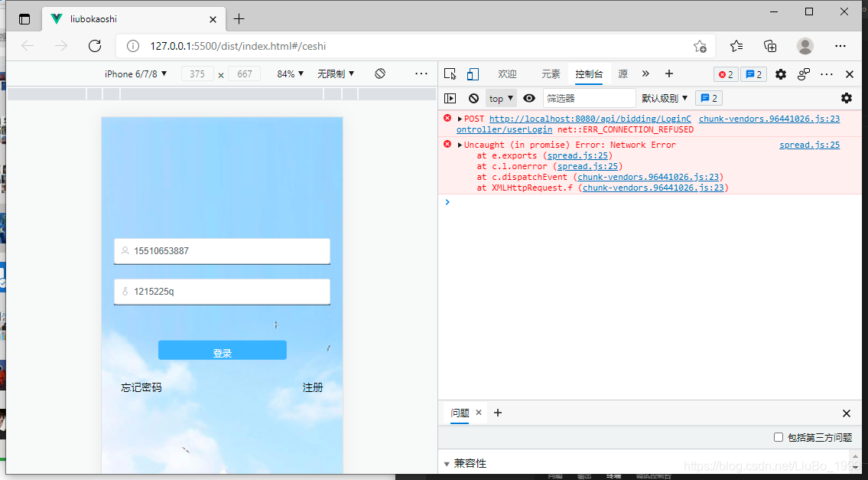868x480 pixels.
Task: Show more DevTools tabs with the chevron
Action: point(645,73)
